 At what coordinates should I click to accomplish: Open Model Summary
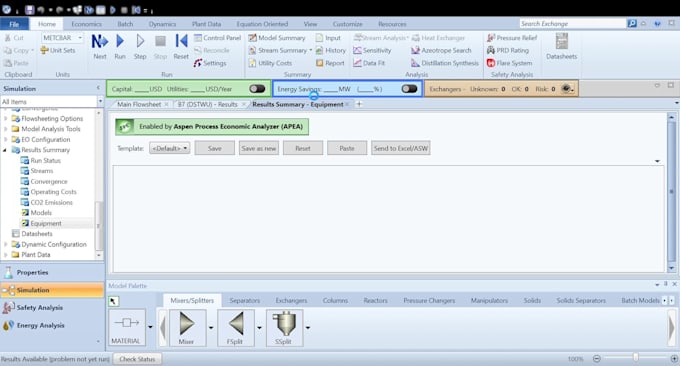pyautogui.click(x=277, y=38)
